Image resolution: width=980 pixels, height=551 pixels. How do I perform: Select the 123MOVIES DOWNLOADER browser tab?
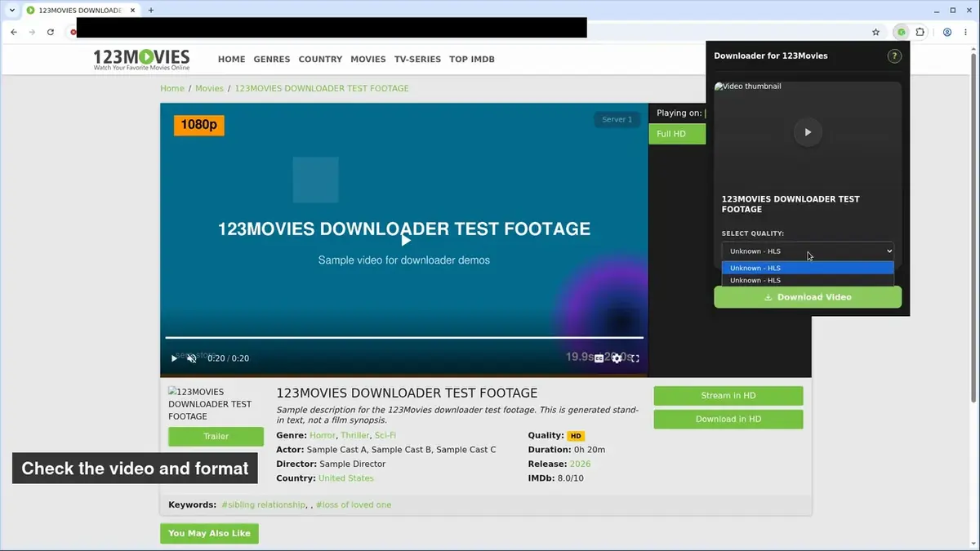pyautogui.click(x=79, y=10)
